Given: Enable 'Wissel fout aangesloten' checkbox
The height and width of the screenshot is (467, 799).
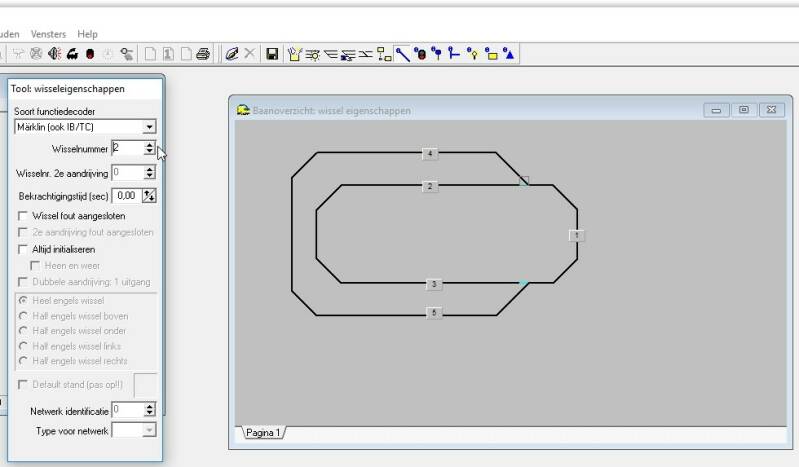Looking at the screenshot, I should (x=24, y=215).
